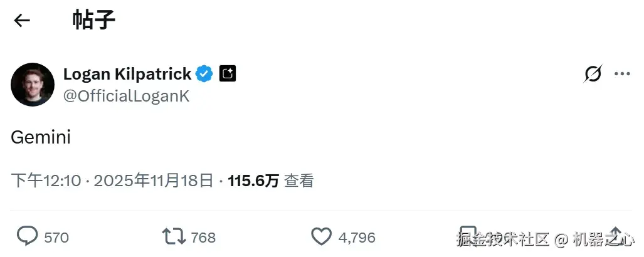Click the 4,796 likes count
This screenshot has width=644, height=257.
(x=357, y=238)
